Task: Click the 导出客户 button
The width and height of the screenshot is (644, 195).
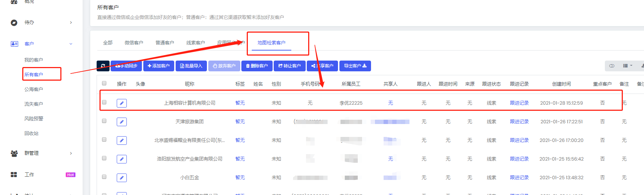Action: pos(355,66)
